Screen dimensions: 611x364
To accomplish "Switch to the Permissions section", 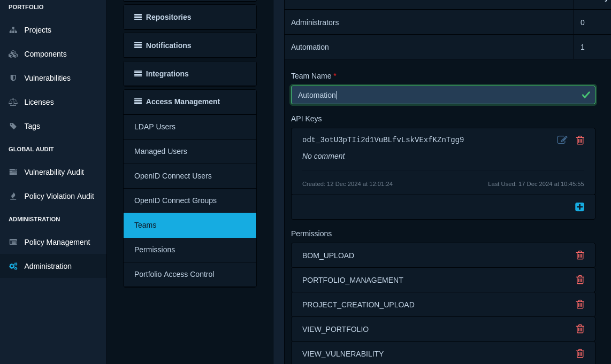I will pyautogui.click(x=189, y=250).
